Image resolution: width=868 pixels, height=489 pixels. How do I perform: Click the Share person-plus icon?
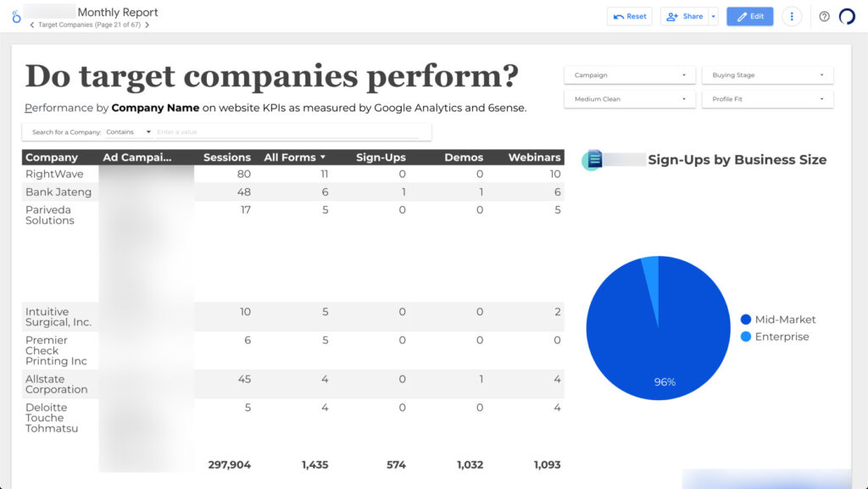(x=671, y=16)
